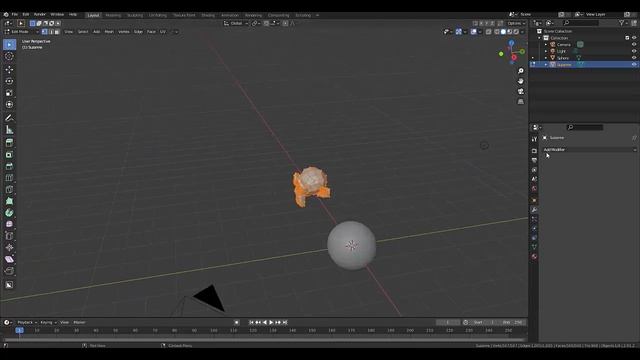Viewport: 640px width, 360px height.
Task: Collapse the Collection tree item
Action: tap(540, 38)
